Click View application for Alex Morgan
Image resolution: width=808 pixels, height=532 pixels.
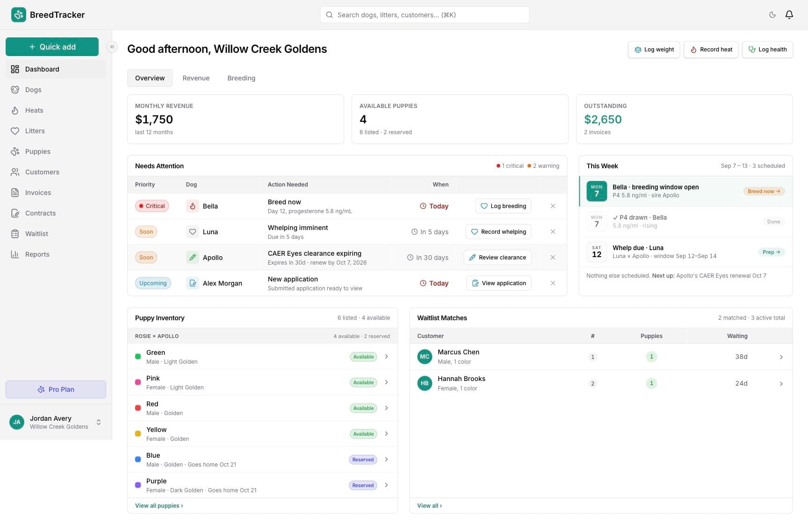(499, 283)
